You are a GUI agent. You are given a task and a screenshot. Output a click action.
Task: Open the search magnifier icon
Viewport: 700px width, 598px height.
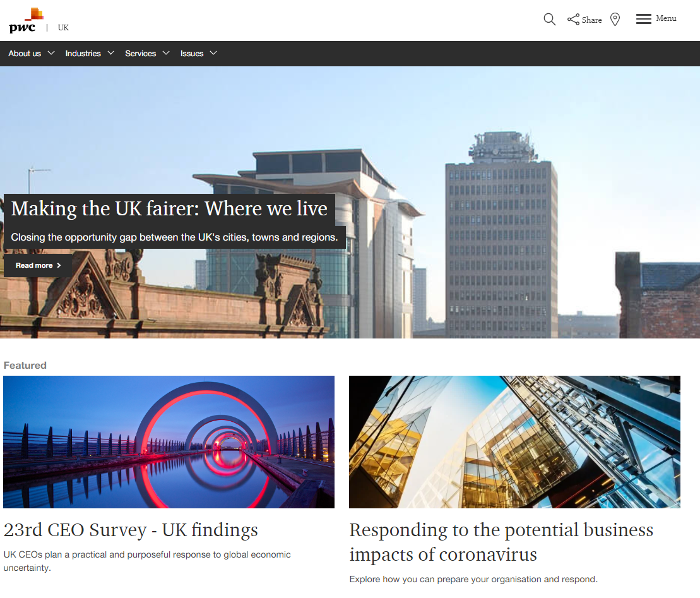click(550, 20)
